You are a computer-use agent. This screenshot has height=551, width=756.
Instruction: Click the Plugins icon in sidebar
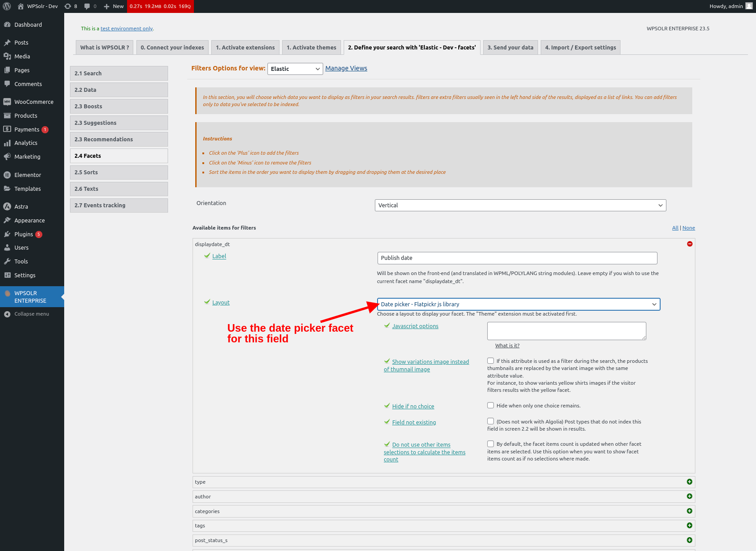7,234
